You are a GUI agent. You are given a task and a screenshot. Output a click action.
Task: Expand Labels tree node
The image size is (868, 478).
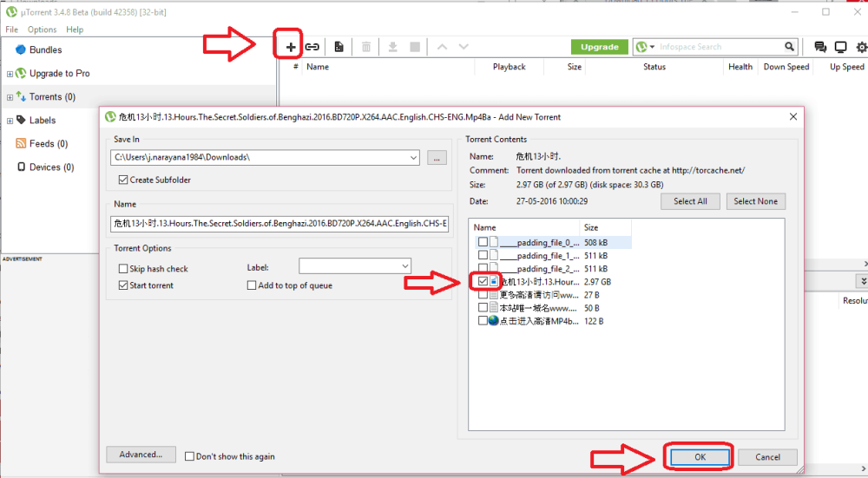click(10, 121)
